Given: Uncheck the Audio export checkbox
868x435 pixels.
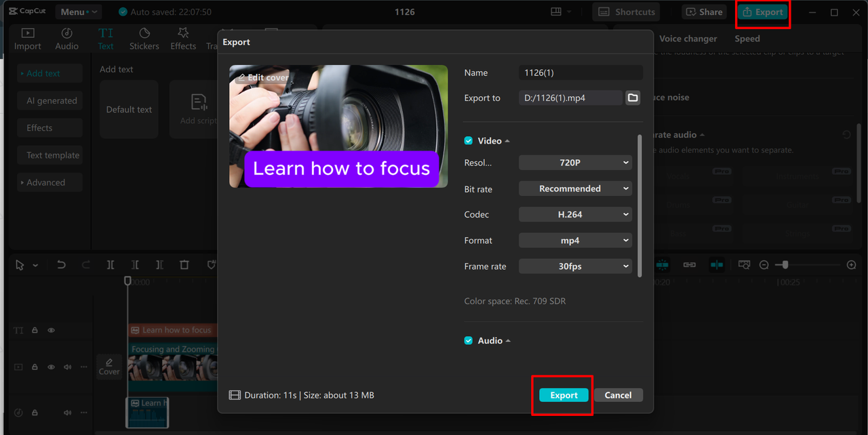Looking at the screenshot, I should pos(469,341).
